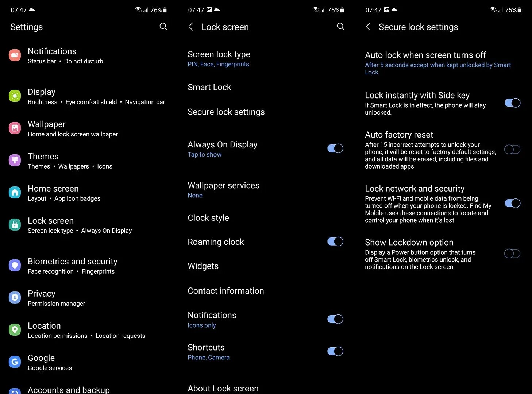Screen dimensions: 532x394
Task: Tap 'Secure lock settings' page title
Action: click(418, 27)
